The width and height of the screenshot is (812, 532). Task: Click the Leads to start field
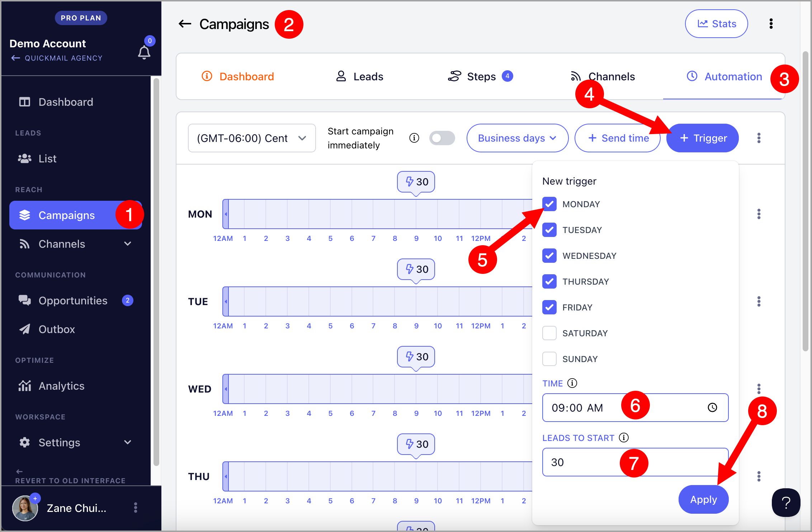point(635,462)
